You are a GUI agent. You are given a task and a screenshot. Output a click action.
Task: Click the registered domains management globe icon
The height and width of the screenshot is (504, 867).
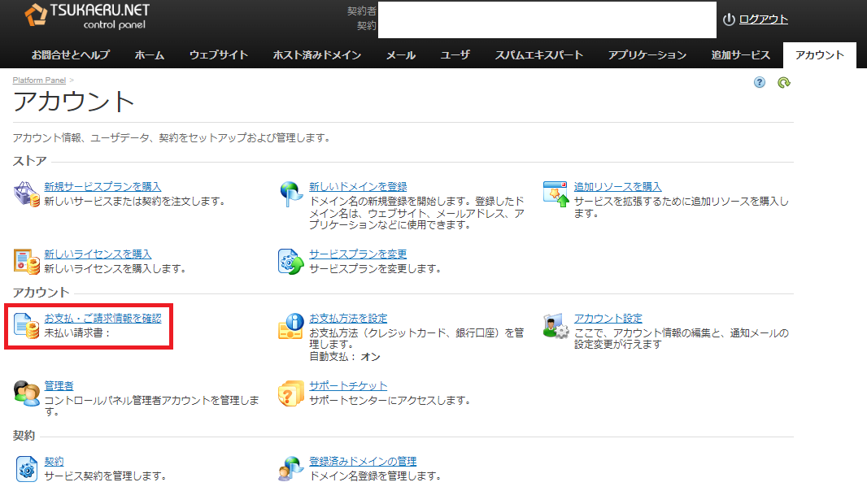[x=291, y=469]
